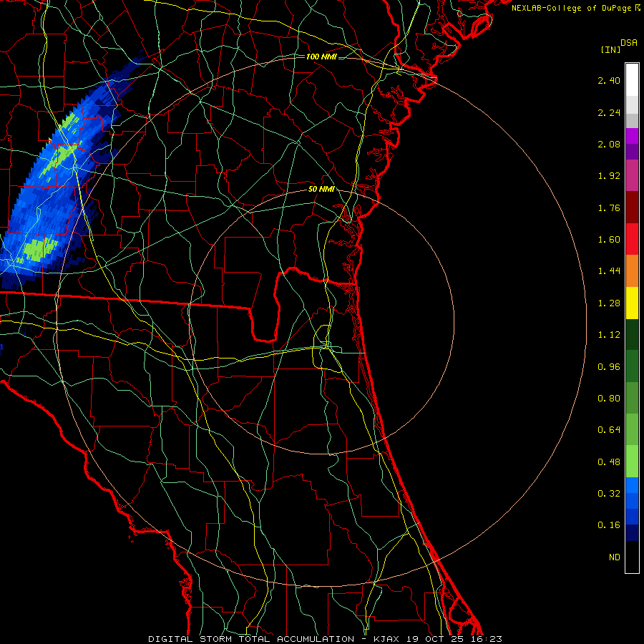This screenshot has width=644, height=644.
Task: Pick the dark red legend swatch
Action: point(632,208)
